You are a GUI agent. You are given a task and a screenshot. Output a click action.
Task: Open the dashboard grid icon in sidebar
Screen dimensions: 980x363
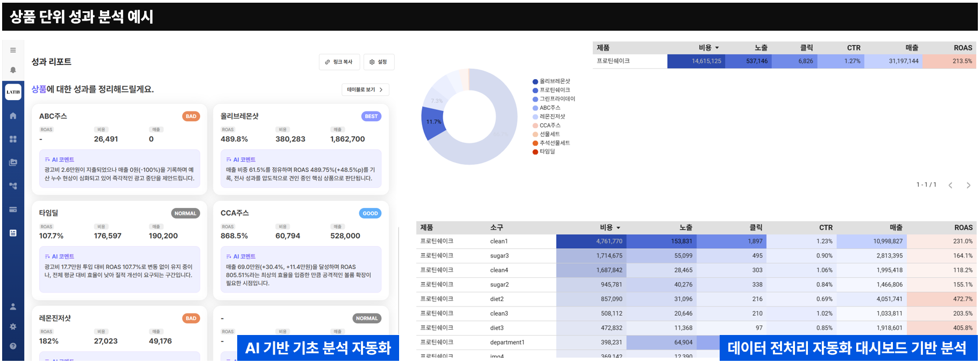point(13,139)
